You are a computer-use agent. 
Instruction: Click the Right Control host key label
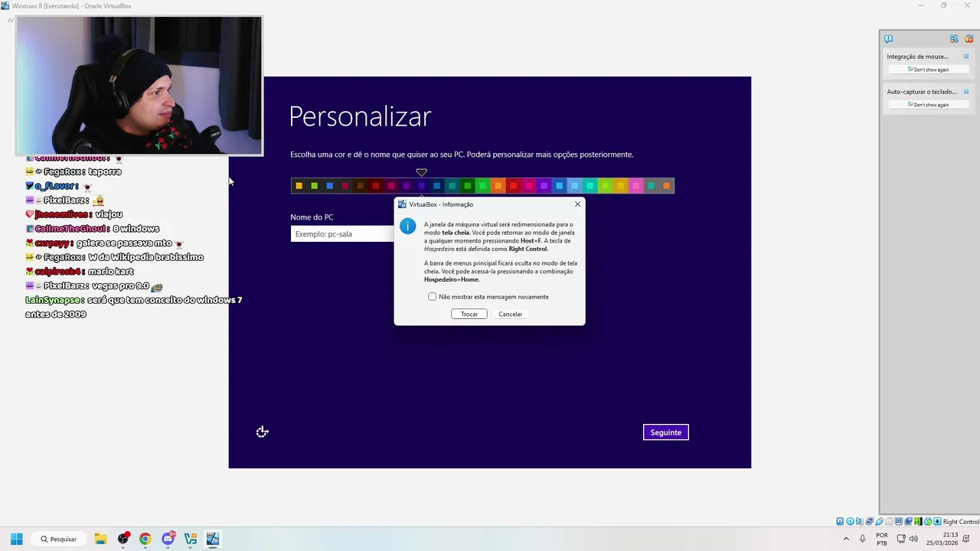[961, 522]
